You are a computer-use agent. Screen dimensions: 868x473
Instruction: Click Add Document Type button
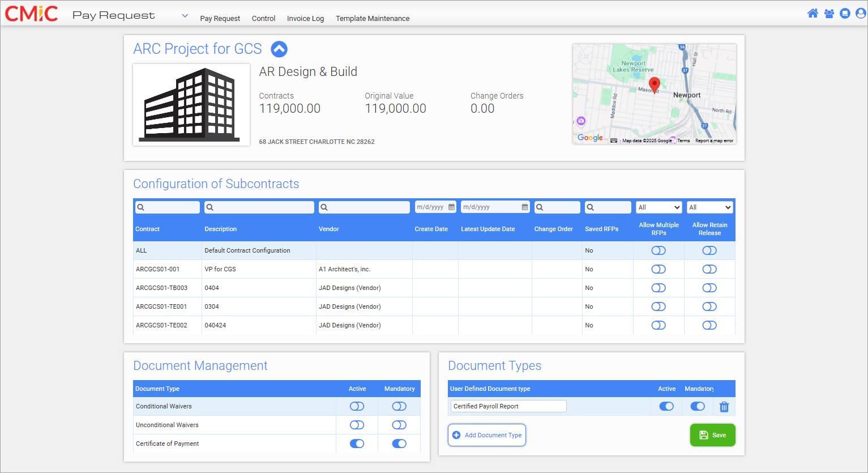tap(487, 435)
